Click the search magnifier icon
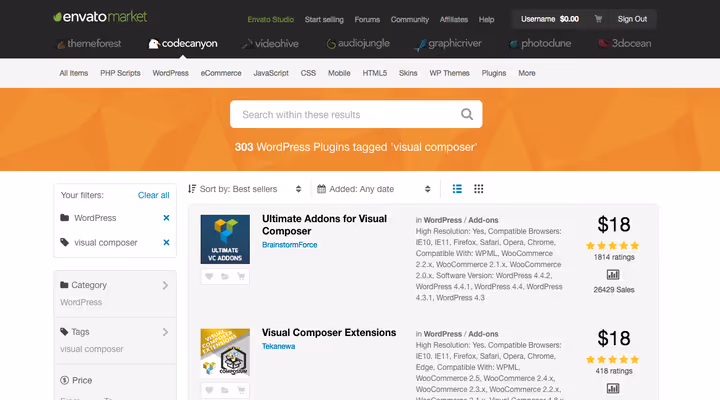The image size is (720, 400). 467,114
